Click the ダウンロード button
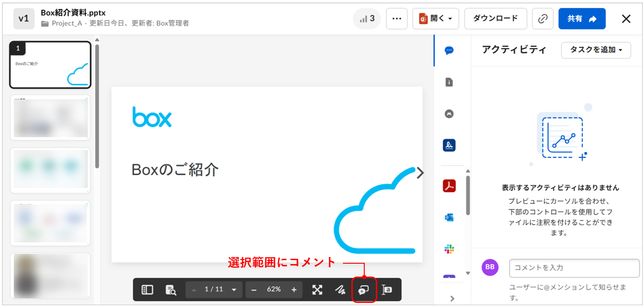644x306 pixels. [495, 19]
